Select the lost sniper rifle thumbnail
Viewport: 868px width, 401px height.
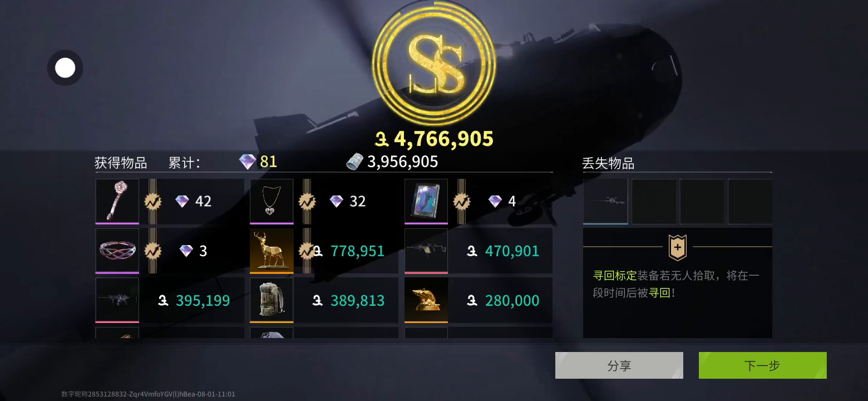point(605,201)
